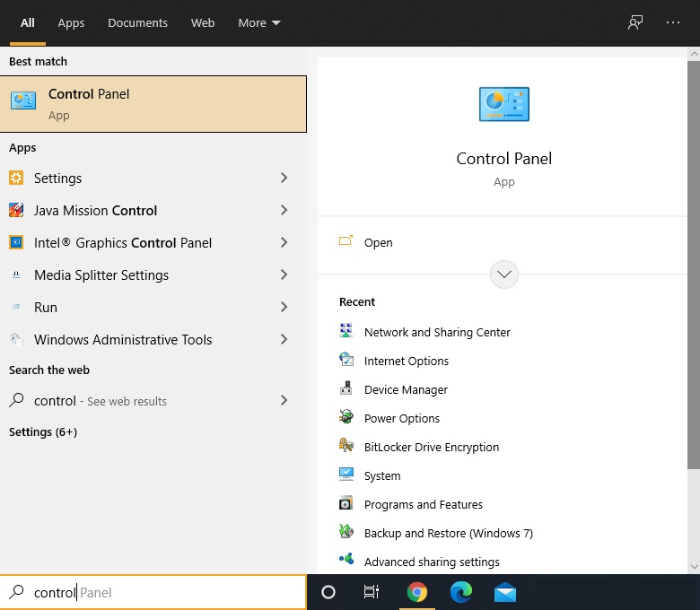This screenshot has width=700, height=610.
Task: Click the Open action icon
Action: [346, 241]
